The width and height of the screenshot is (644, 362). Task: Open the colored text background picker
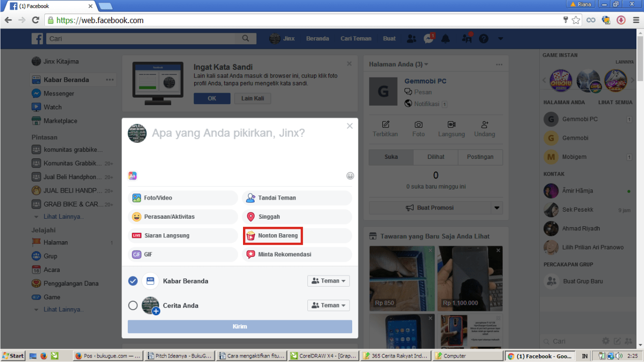[132, 176]
